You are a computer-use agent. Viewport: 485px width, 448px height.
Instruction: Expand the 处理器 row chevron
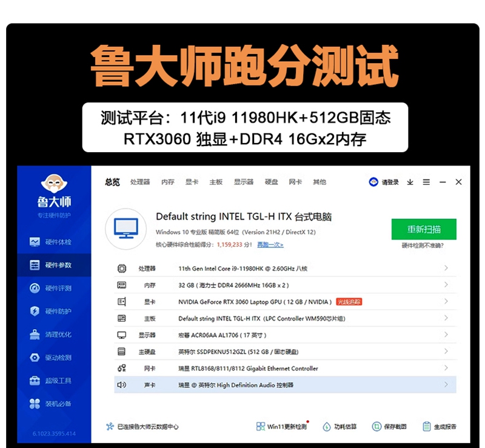(x=446, y=268)
